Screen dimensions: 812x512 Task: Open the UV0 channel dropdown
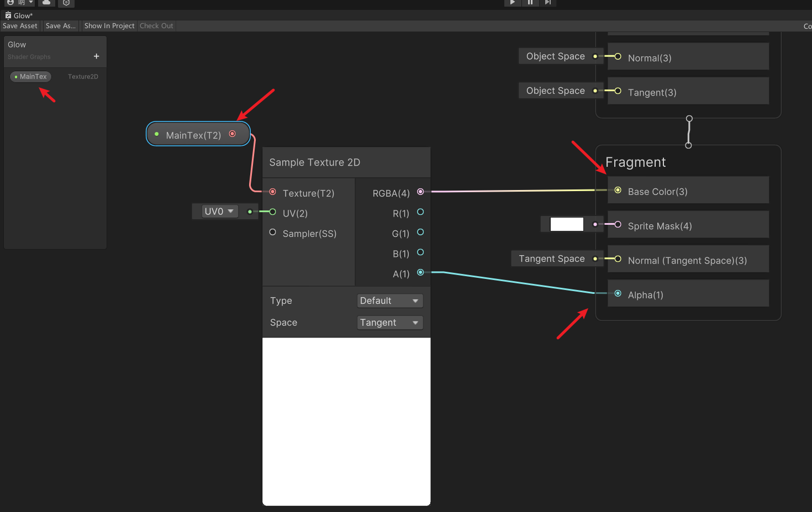[219, 211]
